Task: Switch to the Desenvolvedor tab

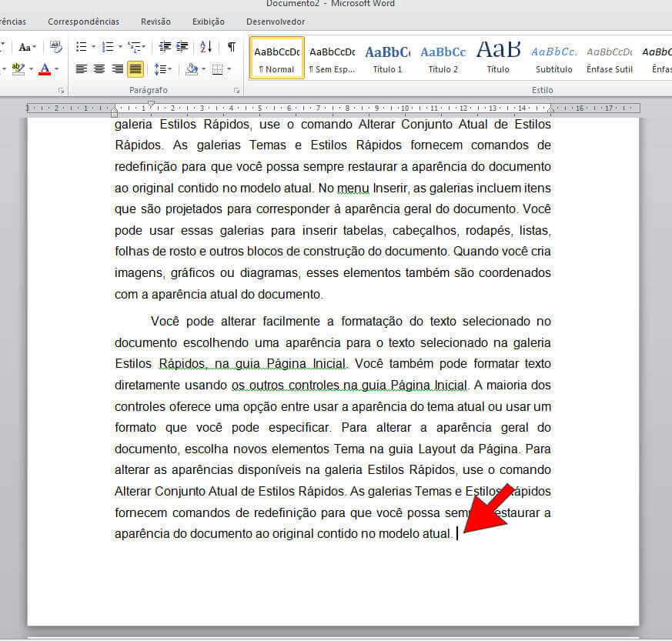Action: point(276,22)
